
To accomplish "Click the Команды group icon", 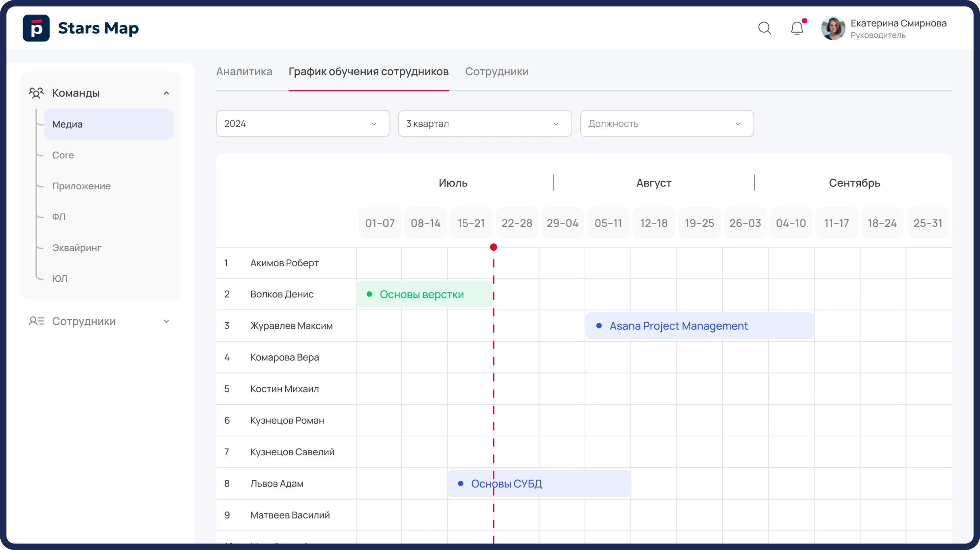I will click(36, 93).
